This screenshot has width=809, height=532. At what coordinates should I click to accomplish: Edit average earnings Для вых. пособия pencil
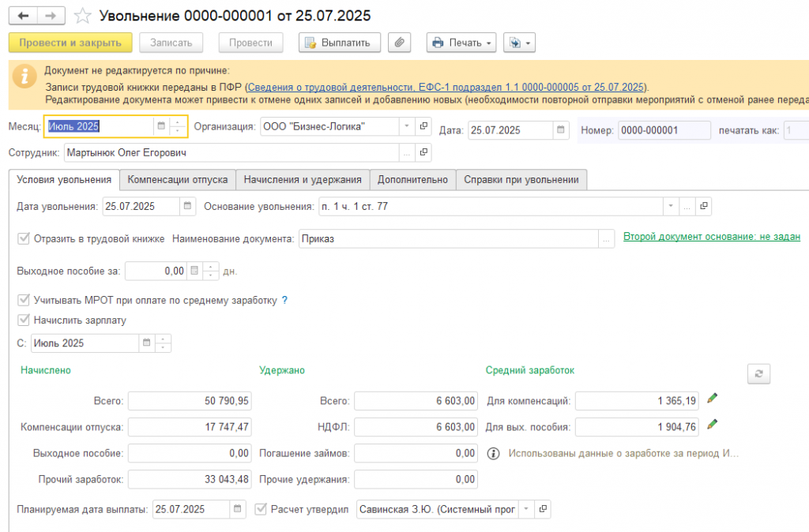point(712,425)
